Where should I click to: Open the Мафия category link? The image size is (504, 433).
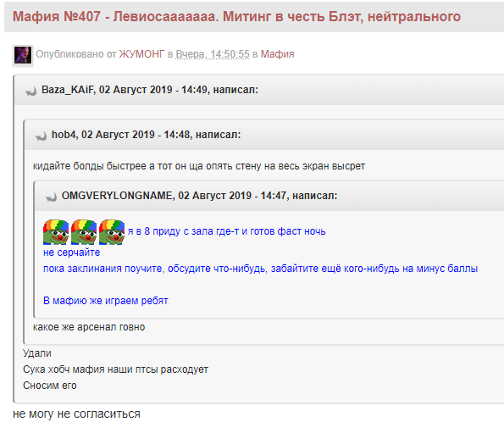(x=277, y=54)
